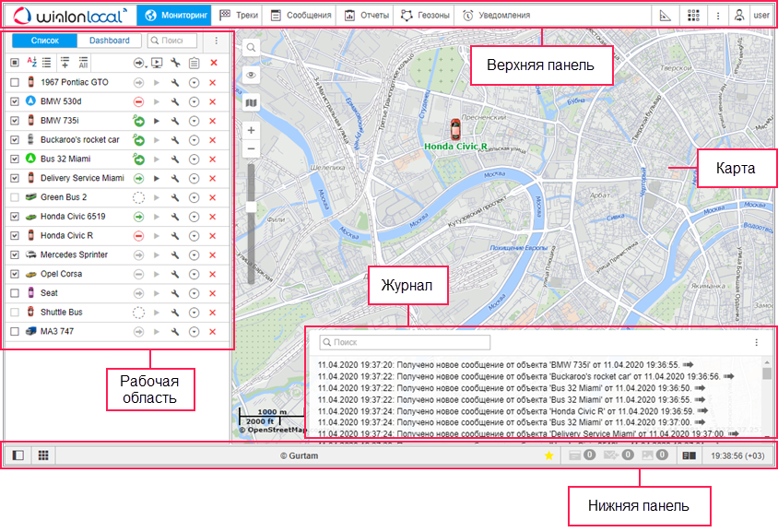Image resolution: width=778 pixels, height=532 pixels.
Task: Open the top bar ruler tools icon
Action: [x=665, y=16]
